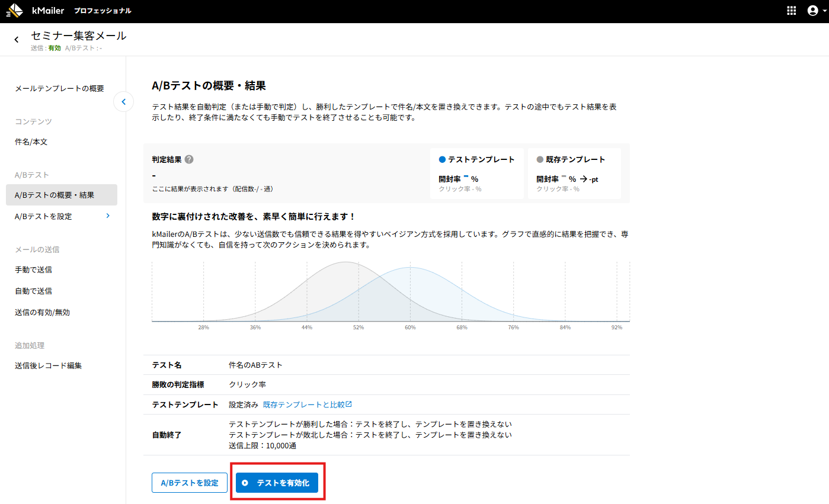
Task: Collapse the sidebar with chevron button
Action: coord(123,102)
